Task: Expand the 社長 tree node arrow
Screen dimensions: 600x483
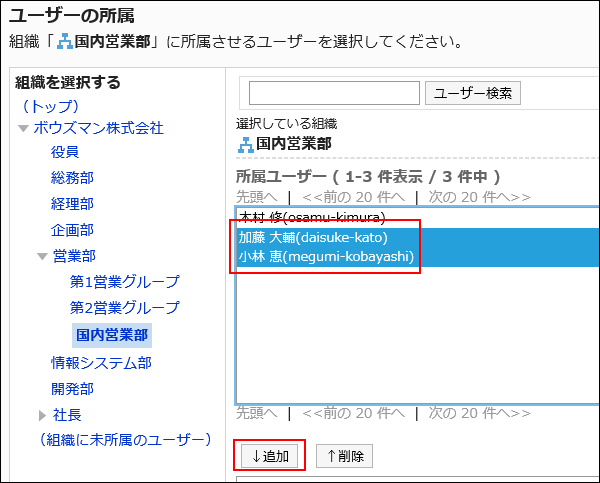Action: point(42,415)
